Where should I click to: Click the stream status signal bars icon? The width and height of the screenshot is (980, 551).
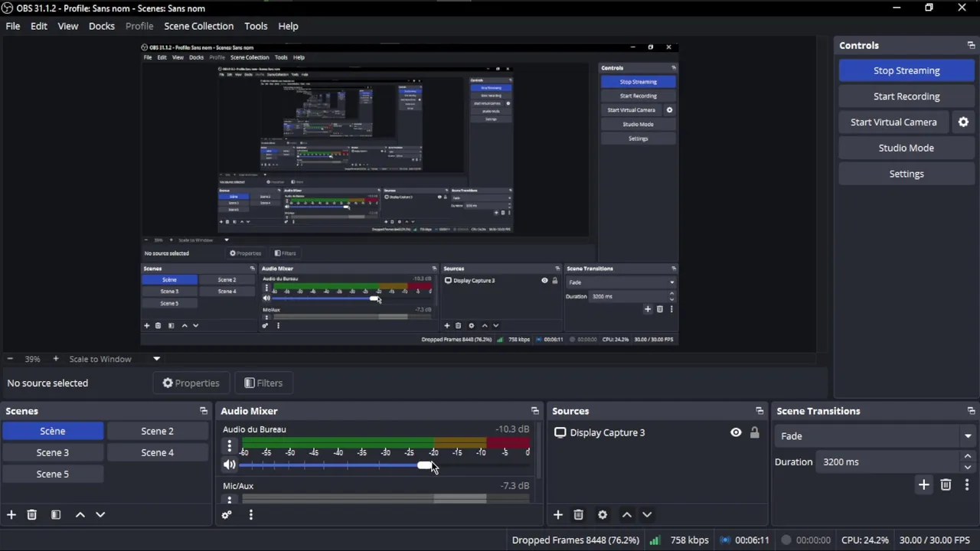tap(655, 540)
